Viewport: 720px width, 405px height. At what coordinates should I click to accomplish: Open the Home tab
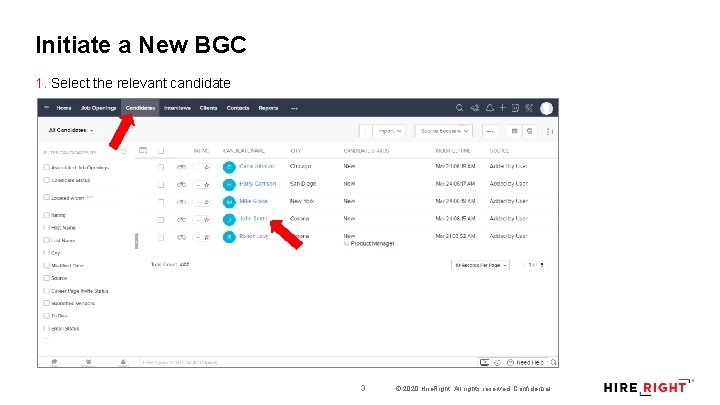pos(64,108)
